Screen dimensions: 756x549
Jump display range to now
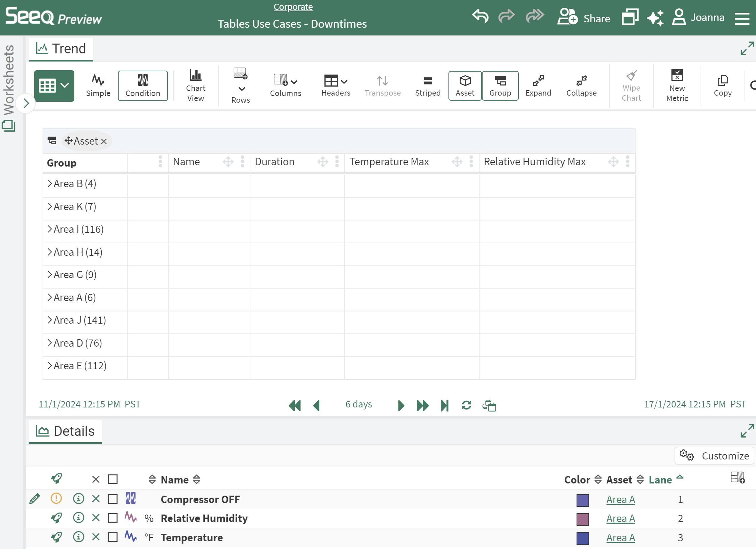tap(445, 405)
